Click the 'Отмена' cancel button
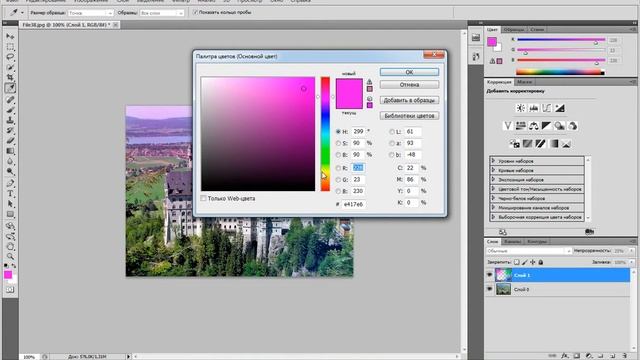Image resolution: width=640 pixels, height=360 pixels. point(409,84)
